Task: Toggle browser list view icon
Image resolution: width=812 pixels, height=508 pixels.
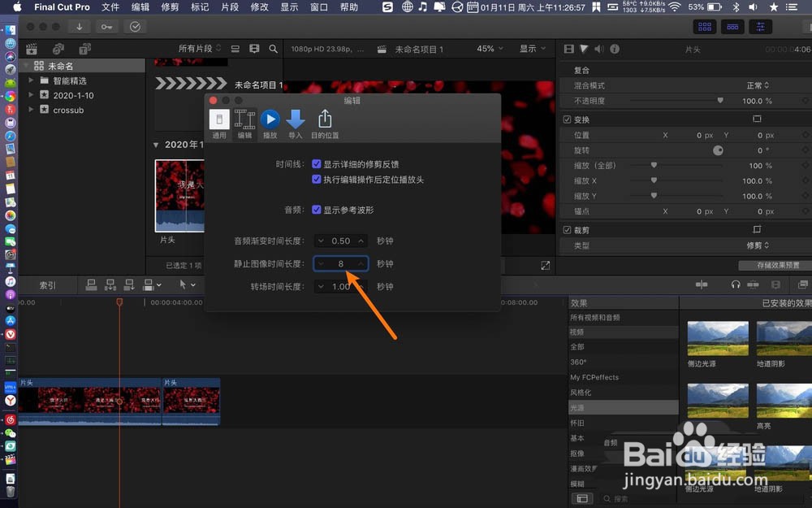Action: (x=235, y=49)
